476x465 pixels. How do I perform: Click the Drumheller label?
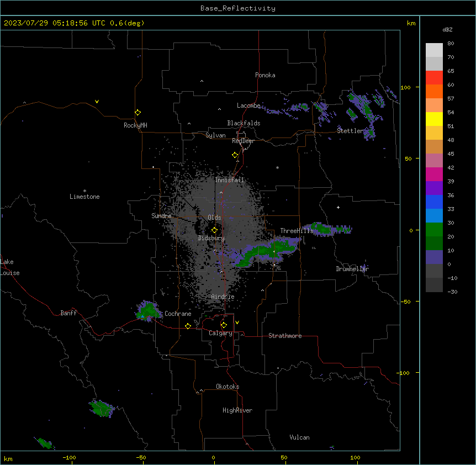coord(352,269)
